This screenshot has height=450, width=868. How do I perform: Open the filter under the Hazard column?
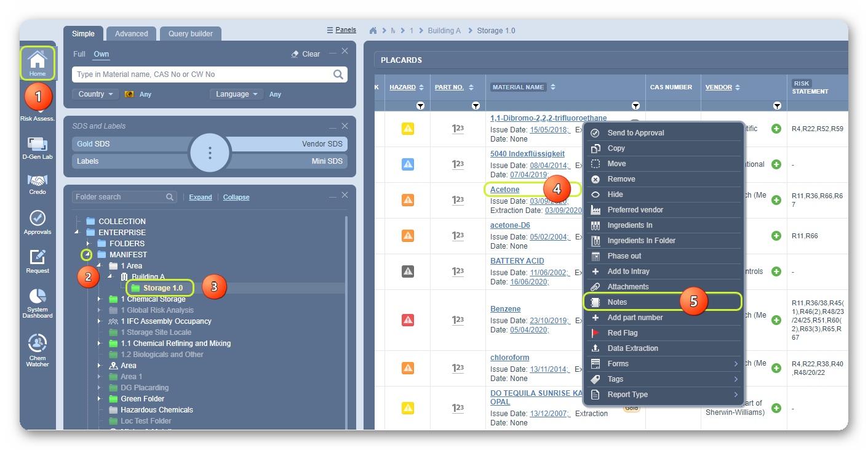click(x=420, y=106)
